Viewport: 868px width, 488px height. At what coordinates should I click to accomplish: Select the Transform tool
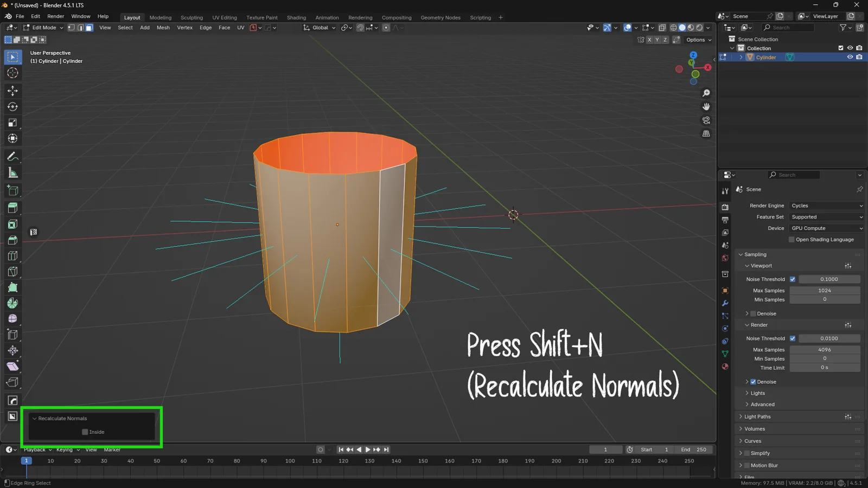tap(12, 139)
